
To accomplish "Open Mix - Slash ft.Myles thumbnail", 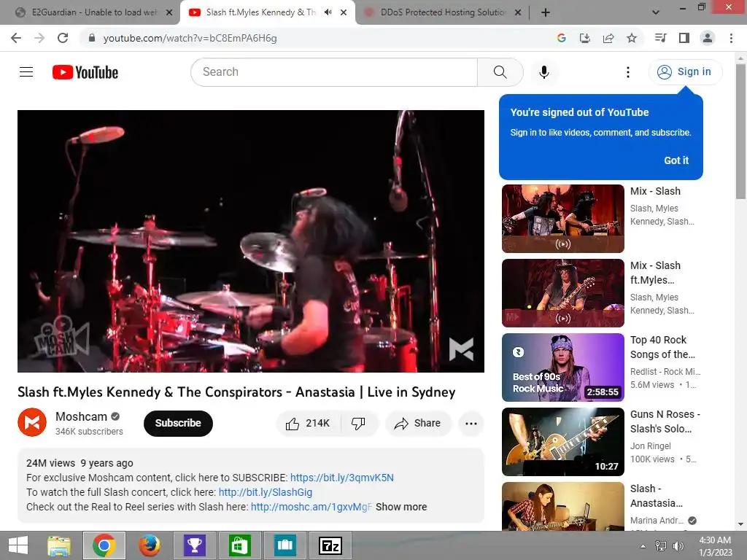I will pos(563,293).
